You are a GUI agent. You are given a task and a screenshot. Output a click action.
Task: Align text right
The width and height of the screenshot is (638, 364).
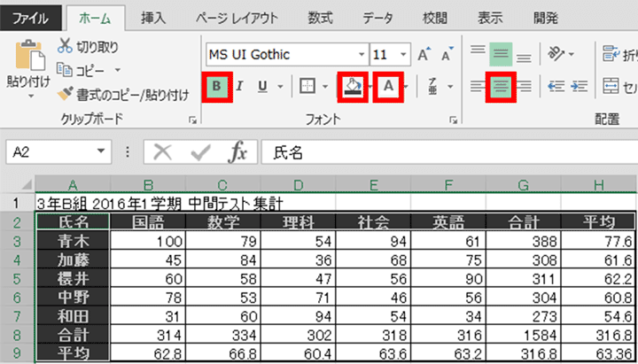pos(524,86)
